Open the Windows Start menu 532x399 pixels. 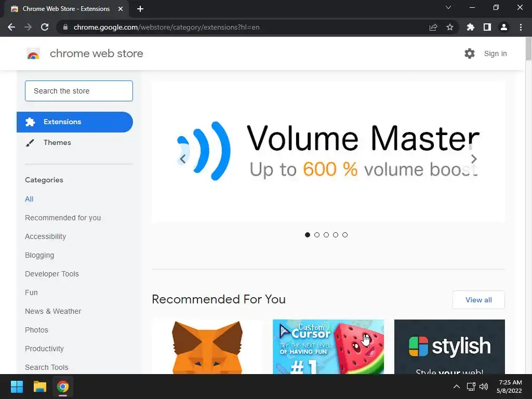[17, 387]
